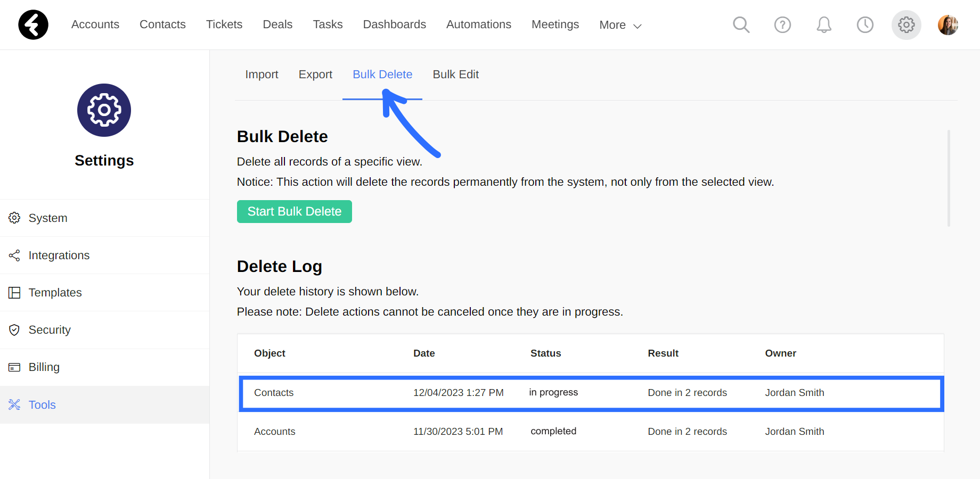Switch to the Export tab
Image resolution: width=980 pixels, height=479 pixels.
point(315,75)
